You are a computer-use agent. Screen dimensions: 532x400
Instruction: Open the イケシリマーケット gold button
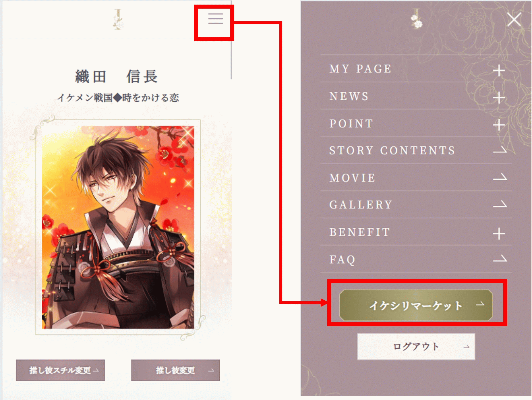click(416, 305)
